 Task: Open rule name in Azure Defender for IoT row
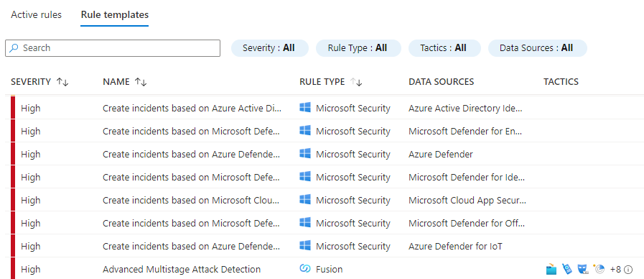192,247
